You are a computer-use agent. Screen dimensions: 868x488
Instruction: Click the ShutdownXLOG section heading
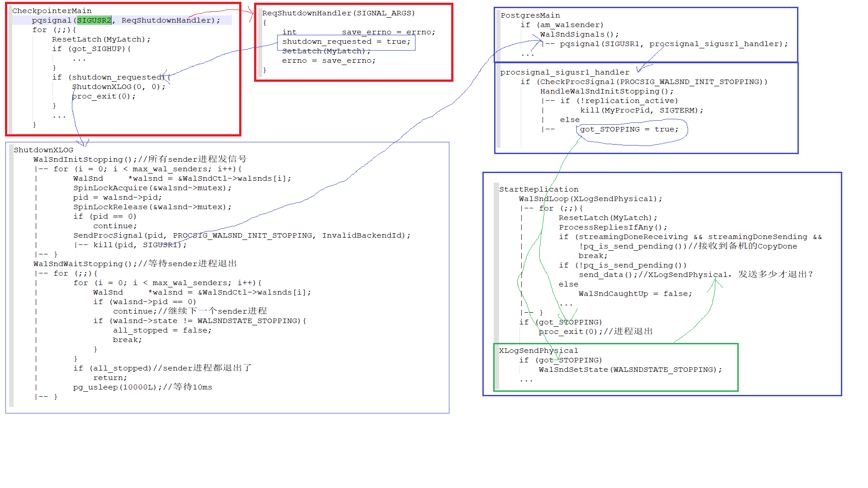click(x=43, y=150)
